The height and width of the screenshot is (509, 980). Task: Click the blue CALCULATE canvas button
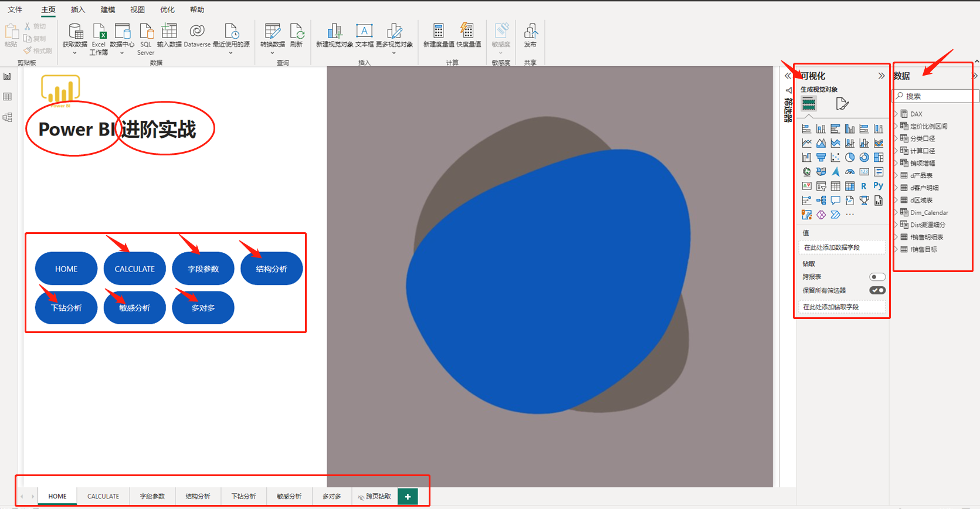click(x=135, y=269)
